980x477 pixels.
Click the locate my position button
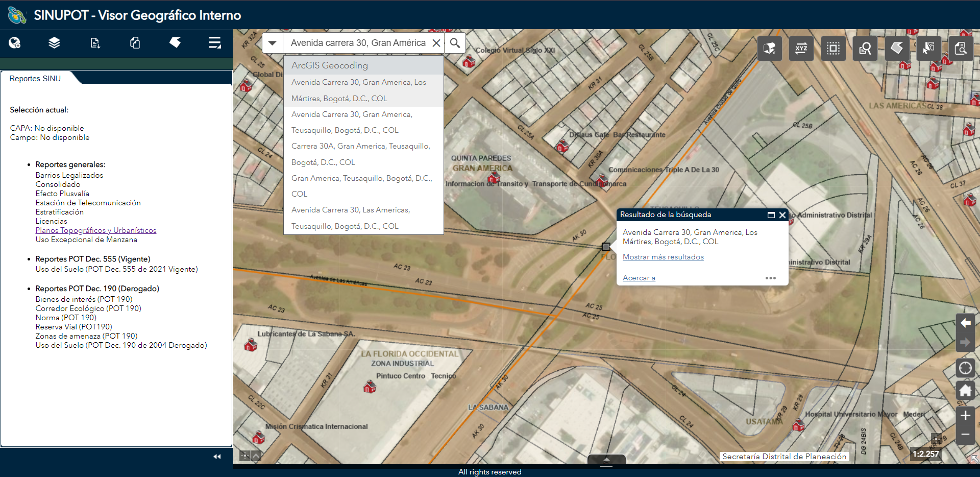click(x=965, y=368)
